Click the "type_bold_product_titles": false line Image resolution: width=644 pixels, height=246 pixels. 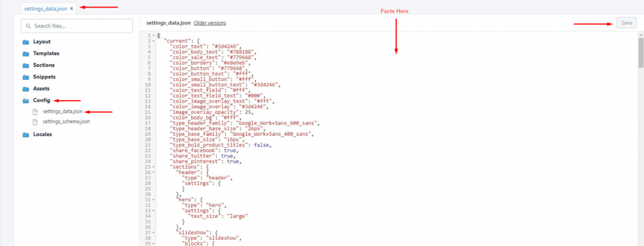tap(221, 145)
